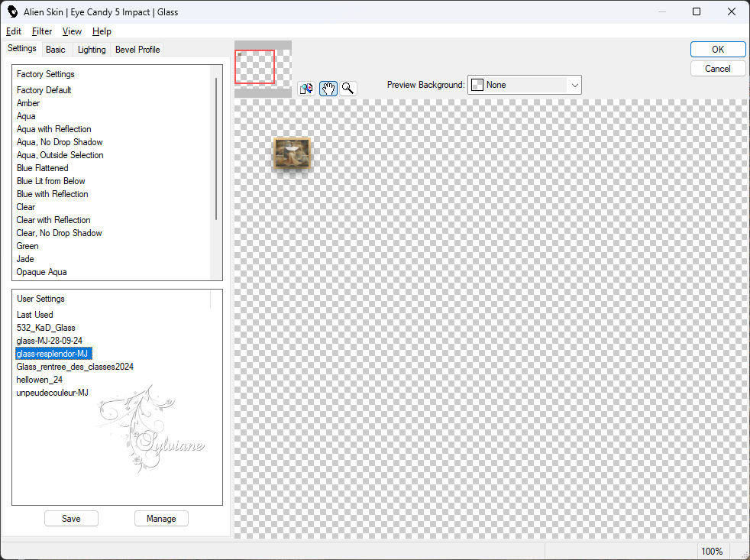
Task: Open the View menu
Action: click(x=72, y=31)
